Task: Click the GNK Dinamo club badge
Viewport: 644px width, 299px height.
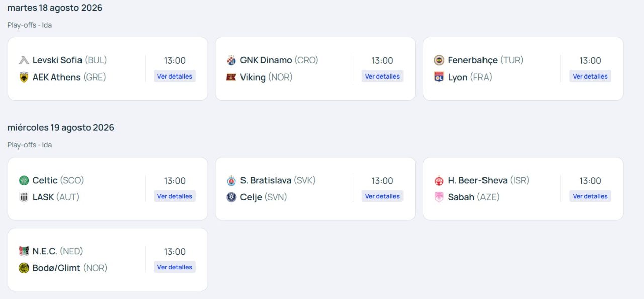Action: (231, 60)
